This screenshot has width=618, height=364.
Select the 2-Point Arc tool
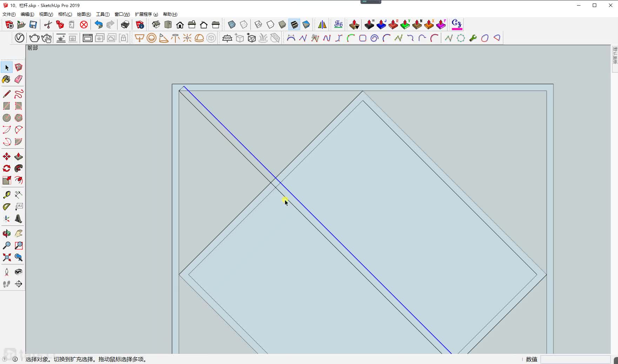19,130
